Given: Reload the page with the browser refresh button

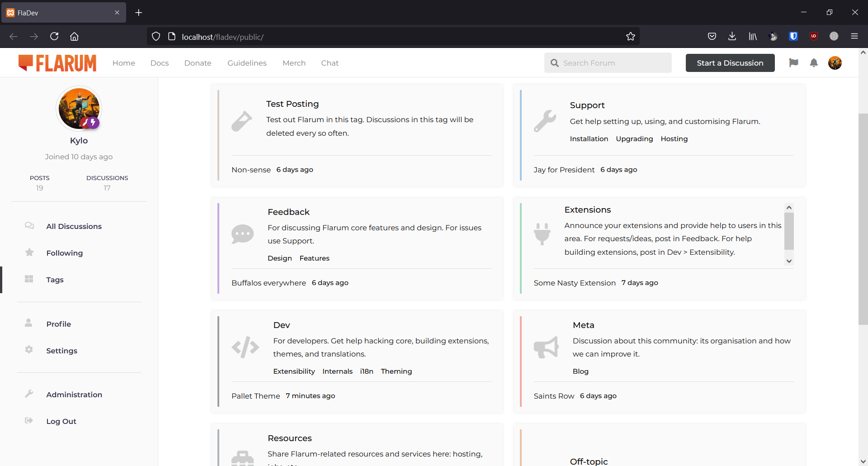Looking at the screenshot, I should (x=54, y=36).
